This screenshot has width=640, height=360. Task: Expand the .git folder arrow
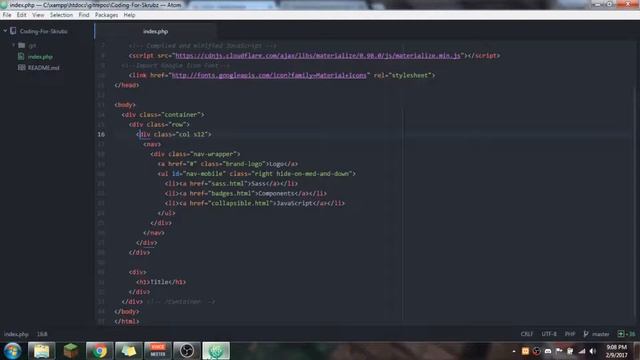pyautogui.click(x=13, y=45)
